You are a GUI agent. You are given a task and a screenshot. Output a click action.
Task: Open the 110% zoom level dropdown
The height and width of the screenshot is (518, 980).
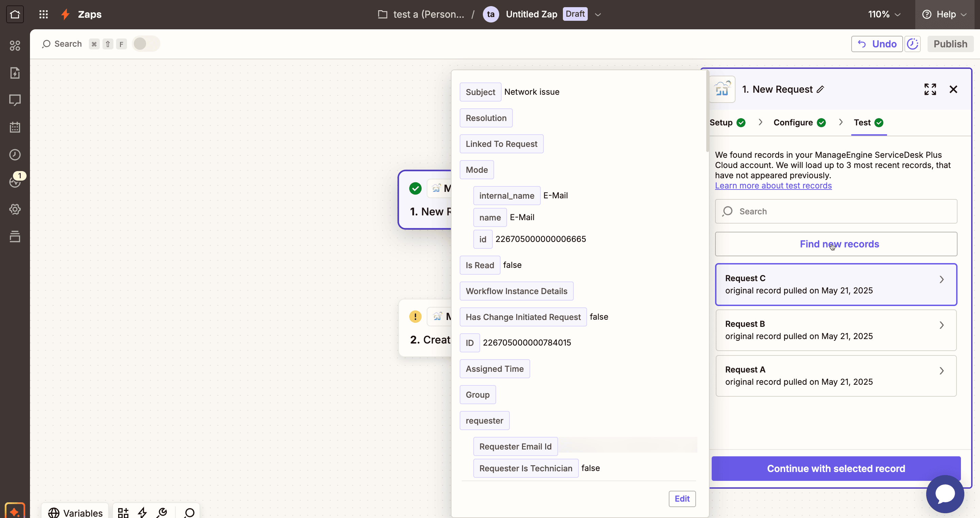pyautogui.click(x=884, y=14)
